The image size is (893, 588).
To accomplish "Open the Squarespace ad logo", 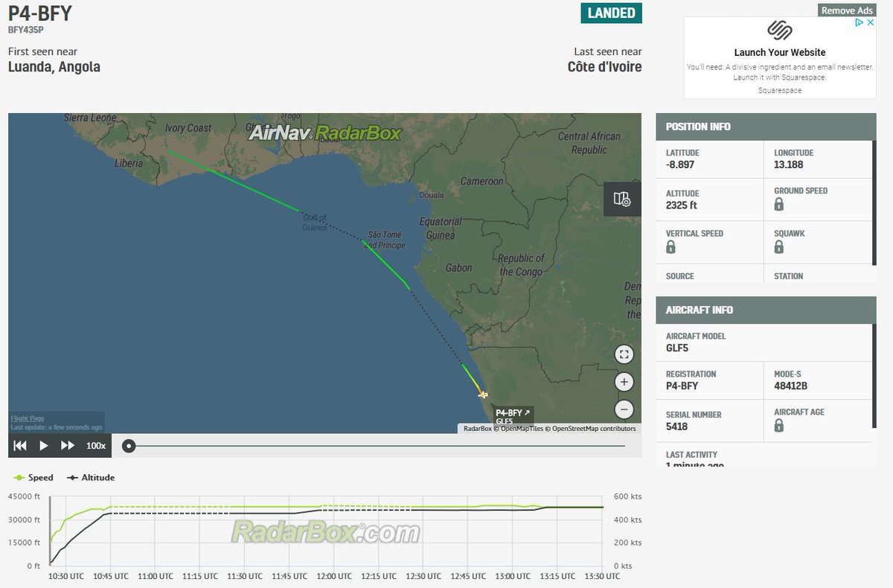I will coord(780,31).
